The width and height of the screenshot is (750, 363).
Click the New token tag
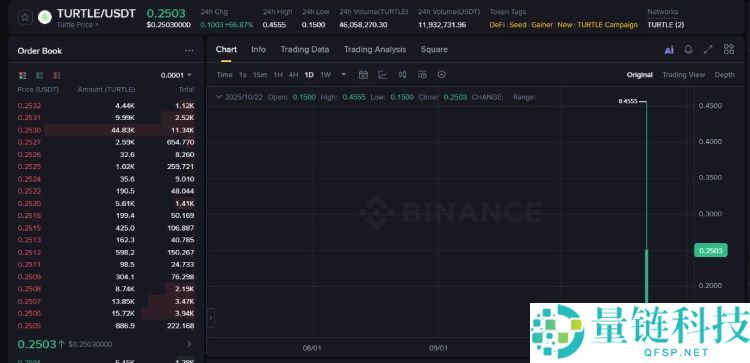pos(565,24)
